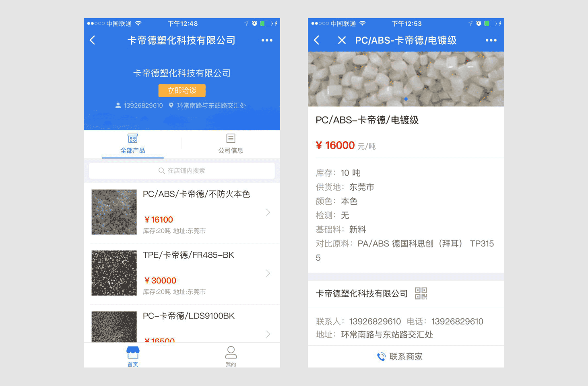The image size is (588, 386).
Task: Switch to the 公司信息 tab
Action: (x=231, y=144)
